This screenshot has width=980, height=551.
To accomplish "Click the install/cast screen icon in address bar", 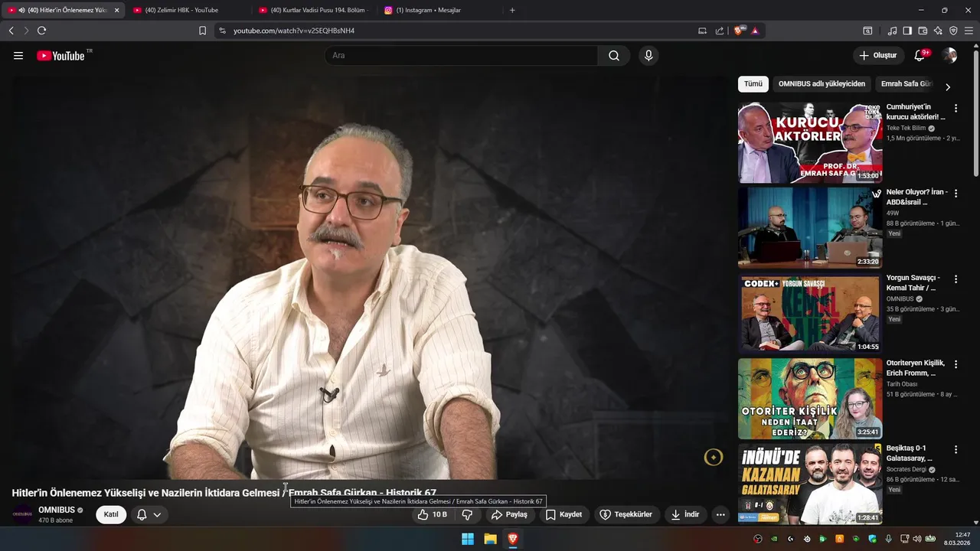I will click(702, 31).
